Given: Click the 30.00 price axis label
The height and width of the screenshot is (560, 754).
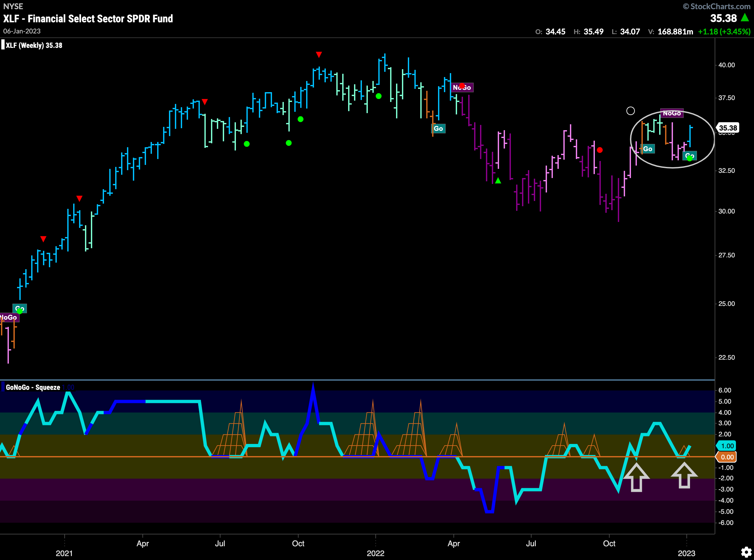Looking at the screenshot, I should coord(726,211).
